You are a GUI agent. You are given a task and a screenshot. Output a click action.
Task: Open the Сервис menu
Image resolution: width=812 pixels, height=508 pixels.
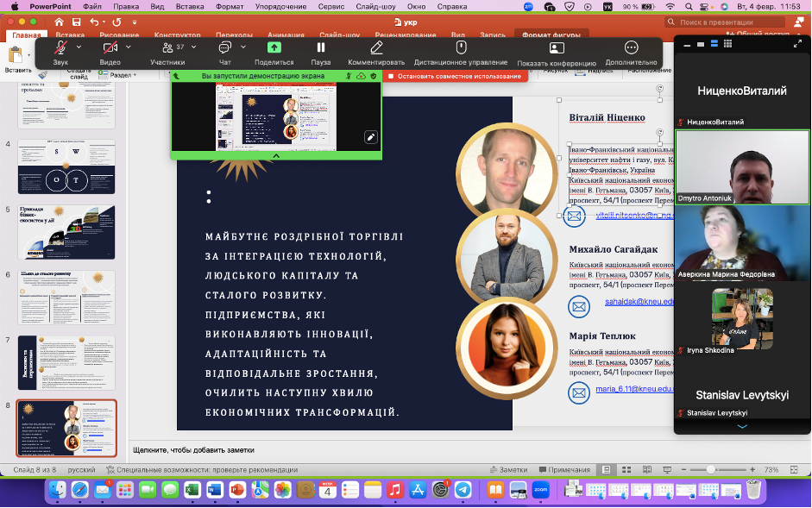click(330, 7)
